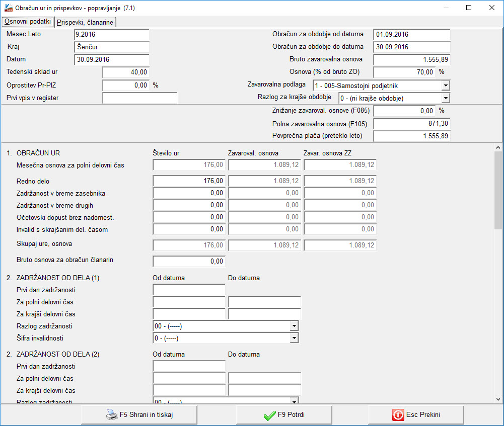Open the Šifra invalidnosti dropdown in section (1)
This screenshot has width=504, height=426.
pos(294,338)
